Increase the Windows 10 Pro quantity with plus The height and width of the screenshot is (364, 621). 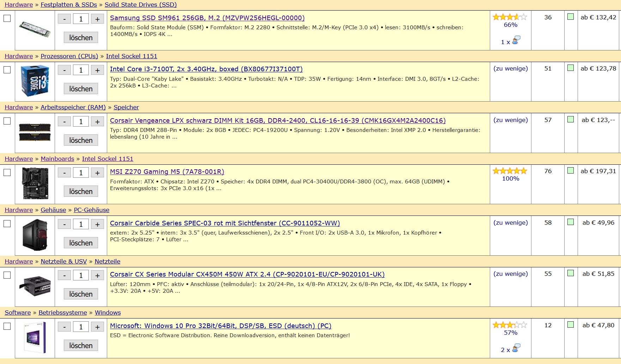tap(97, 327)
